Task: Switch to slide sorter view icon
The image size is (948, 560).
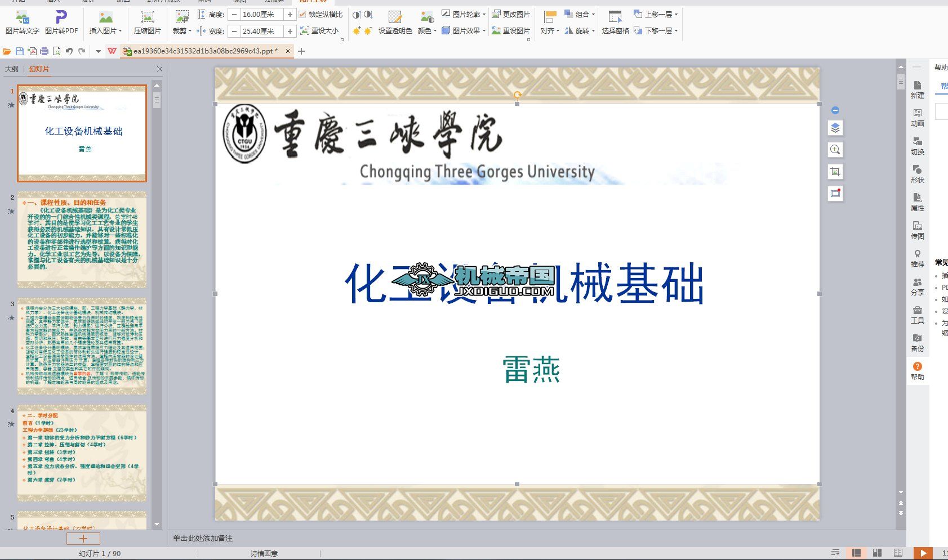Action: pos(877,553)
